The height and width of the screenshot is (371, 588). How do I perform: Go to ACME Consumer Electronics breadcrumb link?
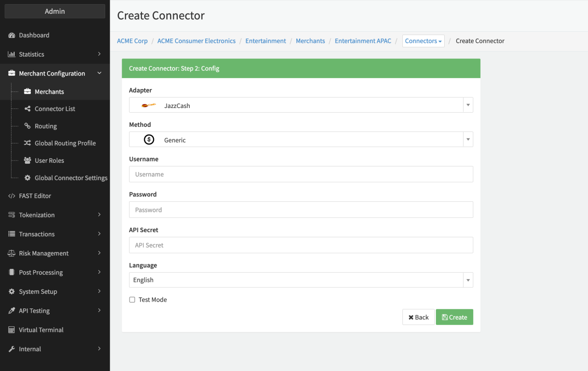(196, 41)
